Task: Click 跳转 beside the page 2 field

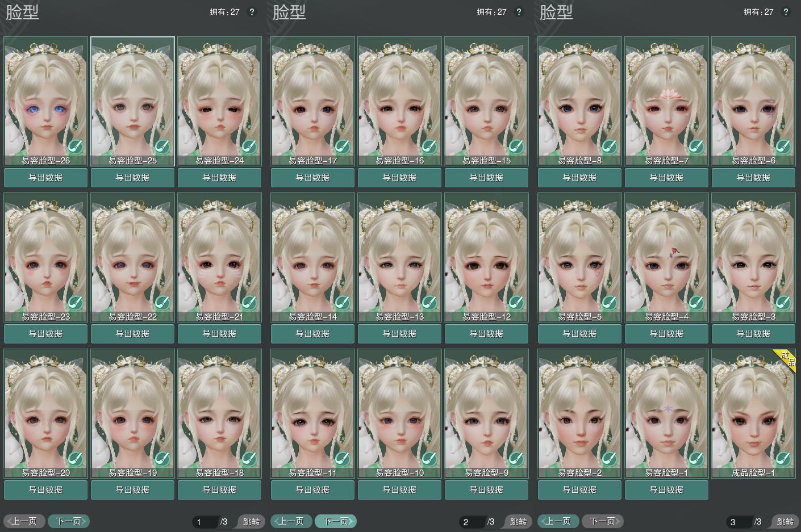Action: (x=518, y=522)
